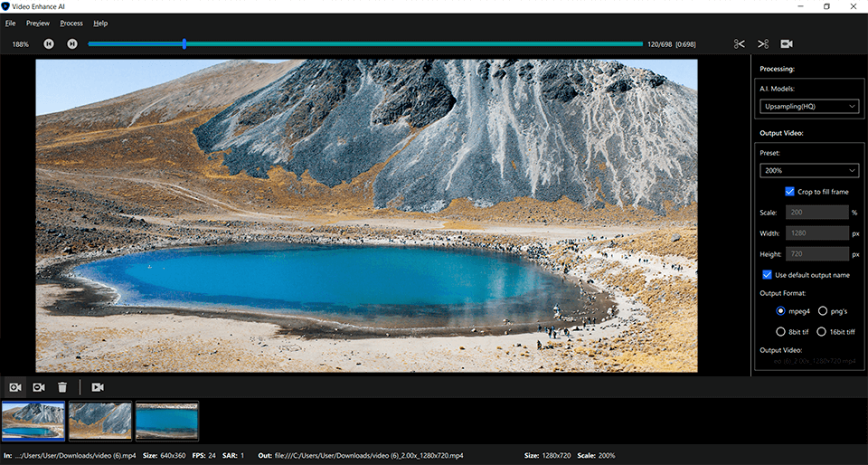Select the 8bit tif output format

780,332
